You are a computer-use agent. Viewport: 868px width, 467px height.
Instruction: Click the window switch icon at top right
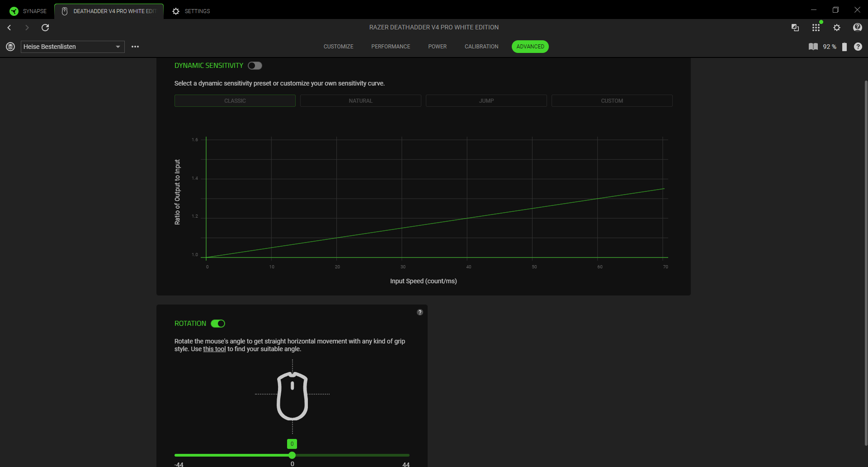795,28
